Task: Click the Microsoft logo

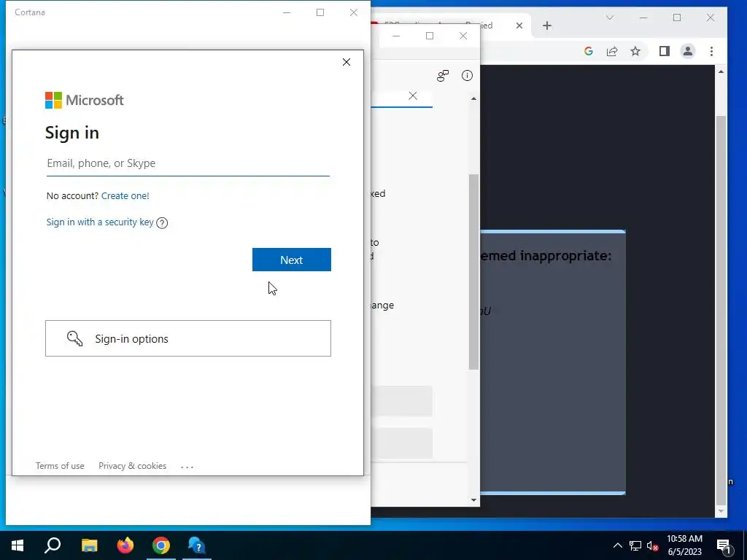Action: (x=85, y=100)
